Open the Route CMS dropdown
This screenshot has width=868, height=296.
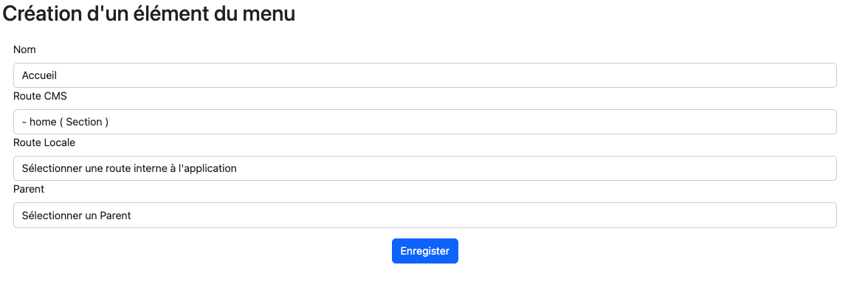coord(424,122)
